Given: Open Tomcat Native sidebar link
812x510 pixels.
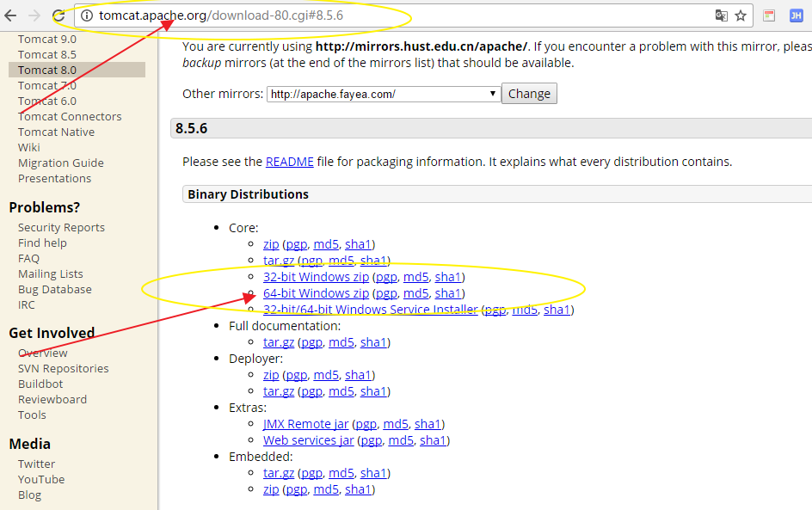Looking at the screenshot, I should pos(57,132).
